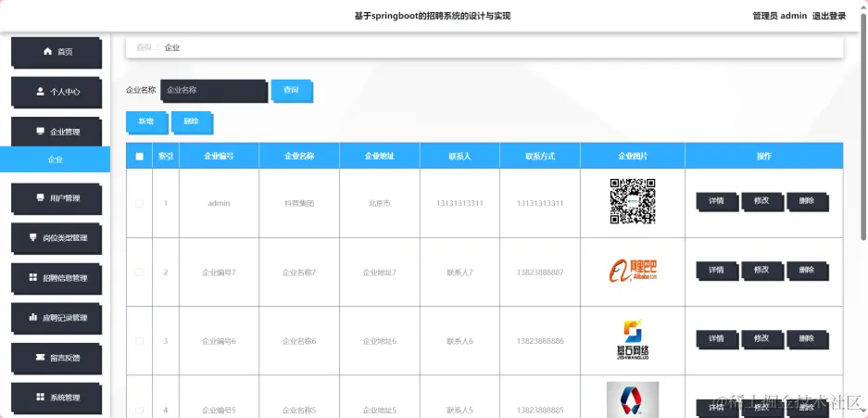
Task: Click 修改 for the 企业名称6 row
Action: 762,339
